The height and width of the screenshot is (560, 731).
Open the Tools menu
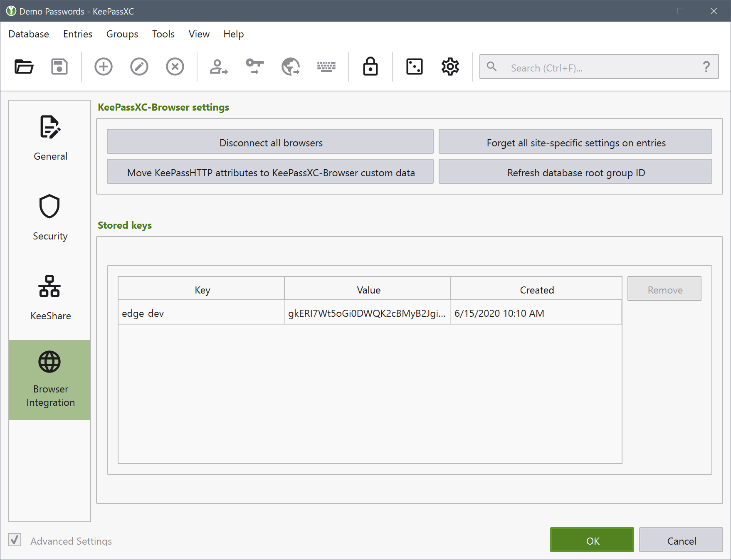(163, 34)
